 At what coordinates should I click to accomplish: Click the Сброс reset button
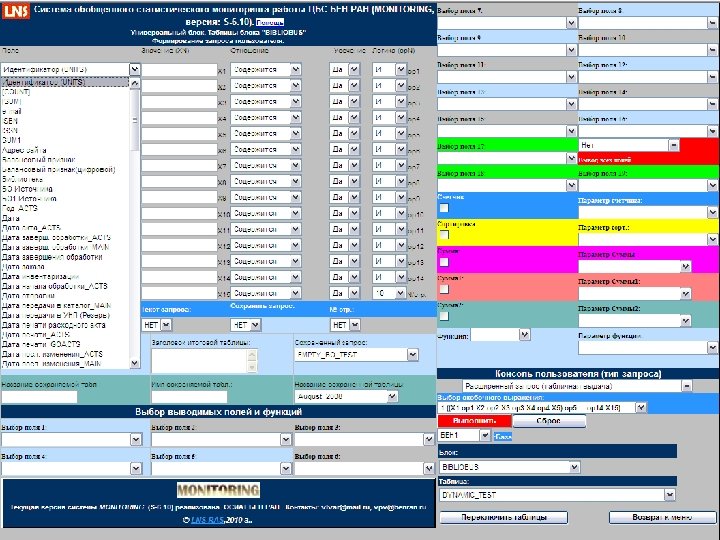[x=549, y=421]
